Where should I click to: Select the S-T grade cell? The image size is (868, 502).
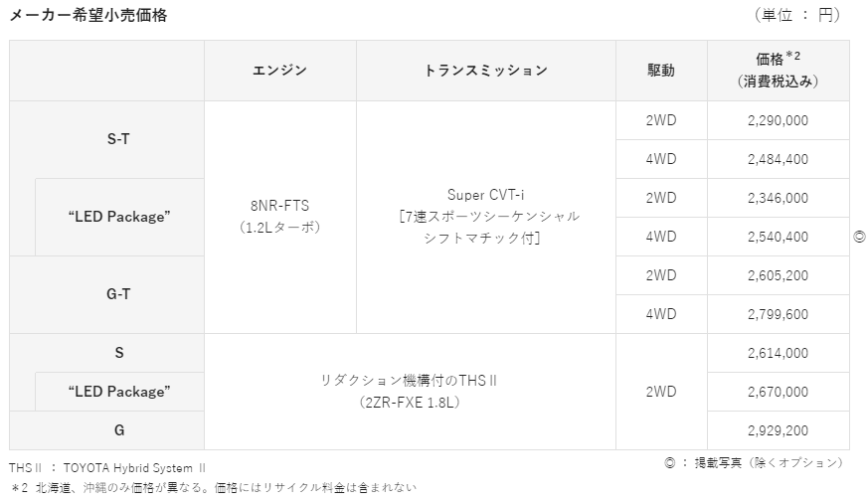pos(118,139)
